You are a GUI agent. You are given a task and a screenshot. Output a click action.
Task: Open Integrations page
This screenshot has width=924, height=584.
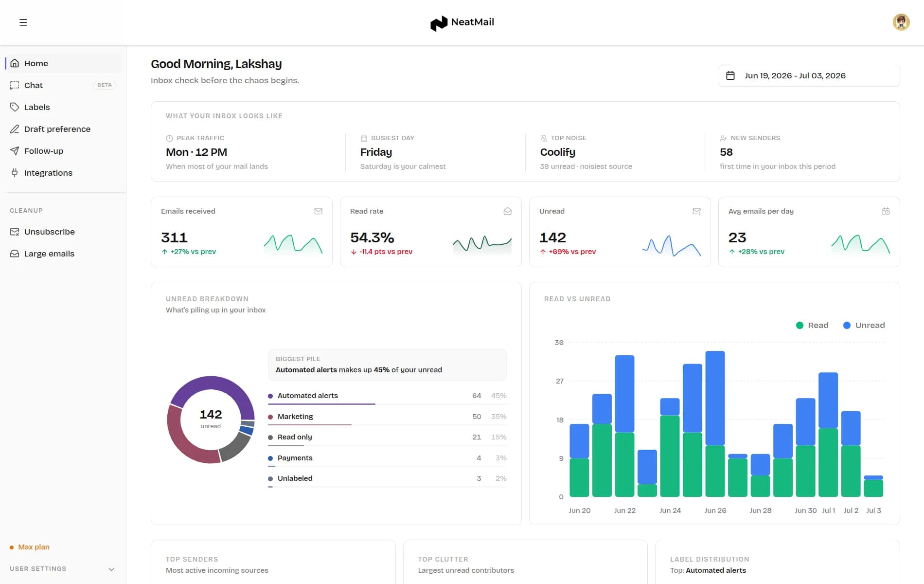click(x=63, y=173)
